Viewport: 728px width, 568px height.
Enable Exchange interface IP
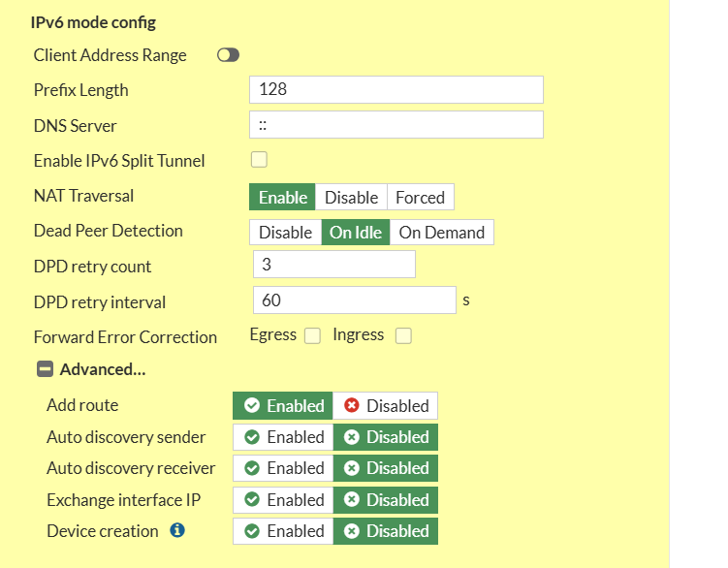coord(284,500)
